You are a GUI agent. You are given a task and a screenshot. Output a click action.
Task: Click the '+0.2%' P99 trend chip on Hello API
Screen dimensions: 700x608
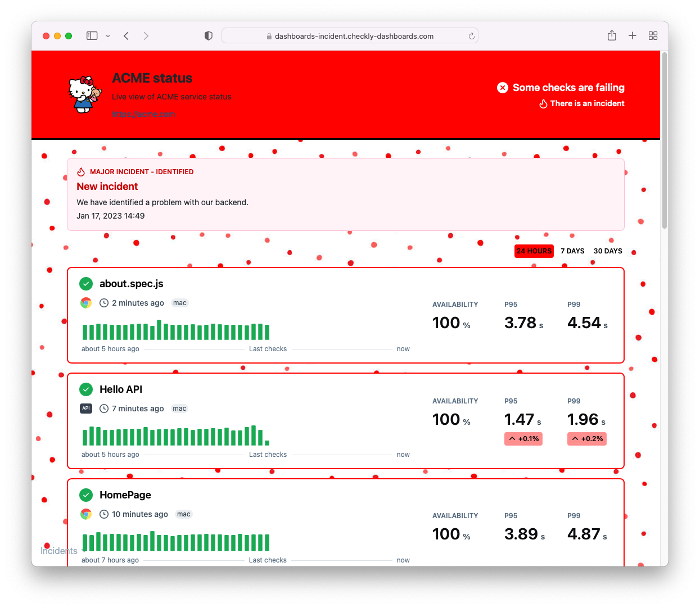click(586, 439)
